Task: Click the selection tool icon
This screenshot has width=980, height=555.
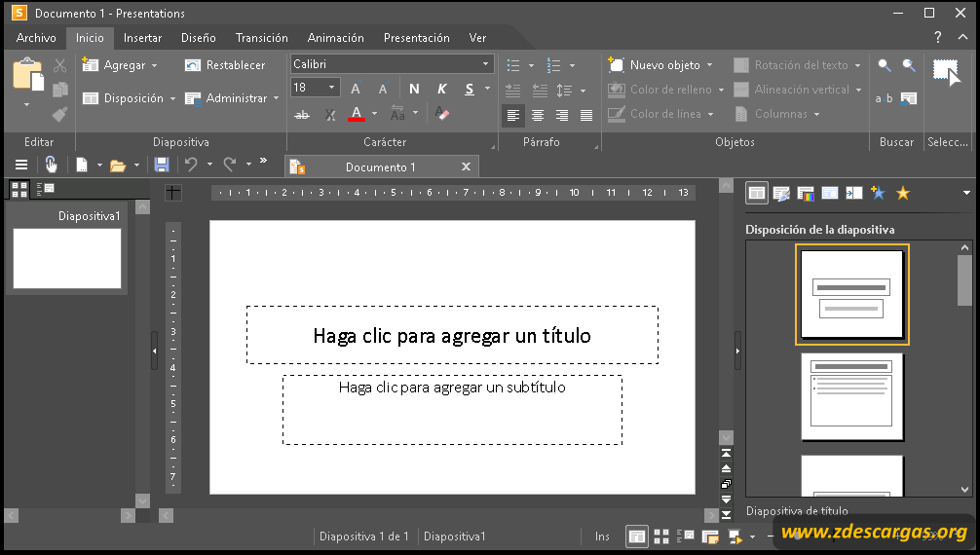Action: (947, 72)
